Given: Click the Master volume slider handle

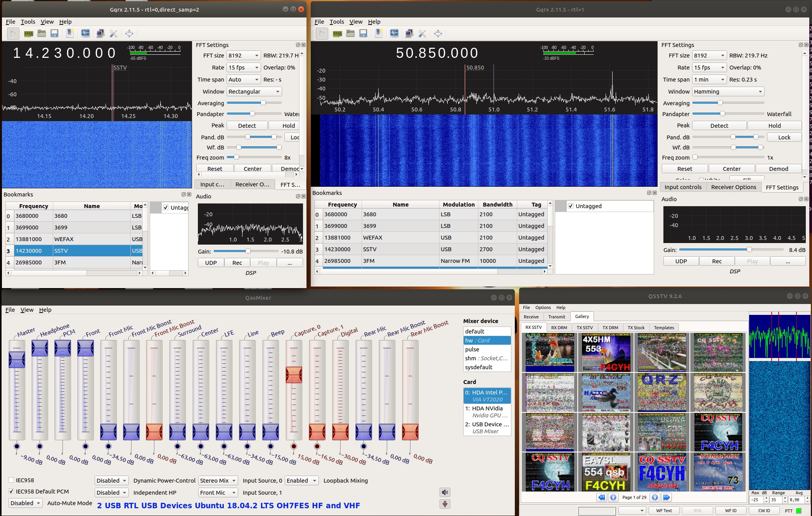Looking at the screenshot, I should point(17,360).
